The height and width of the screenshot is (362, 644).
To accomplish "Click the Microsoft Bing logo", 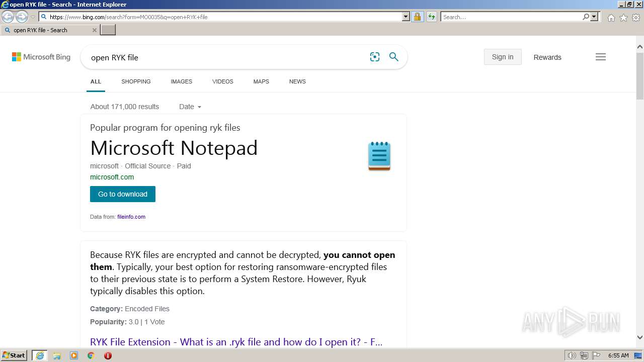I will (x=41, y=57).
